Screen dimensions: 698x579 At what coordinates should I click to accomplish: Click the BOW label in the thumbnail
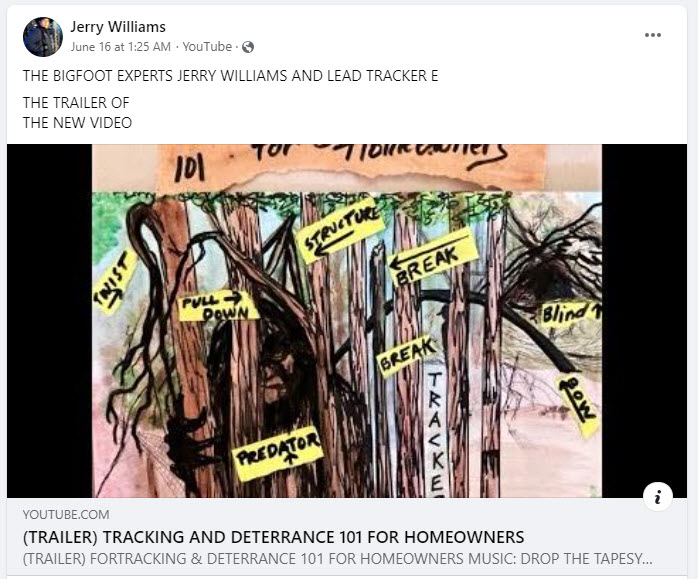tap(578, 404)
